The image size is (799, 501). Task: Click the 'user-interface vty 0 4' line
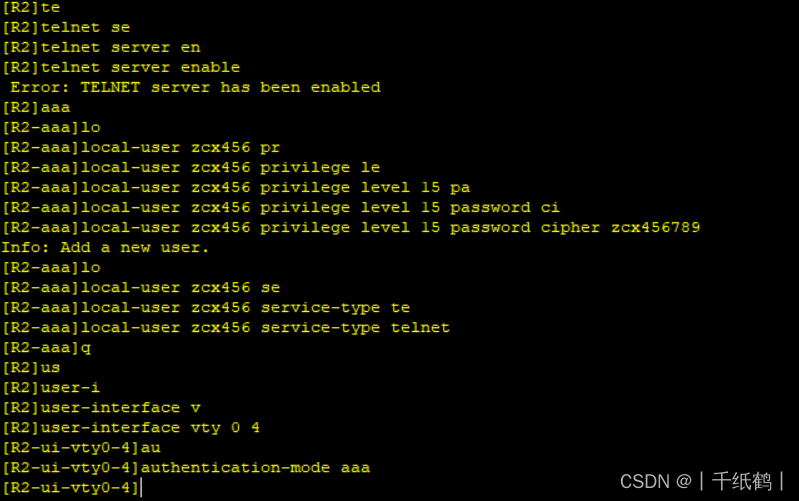[x=131, y=428]
